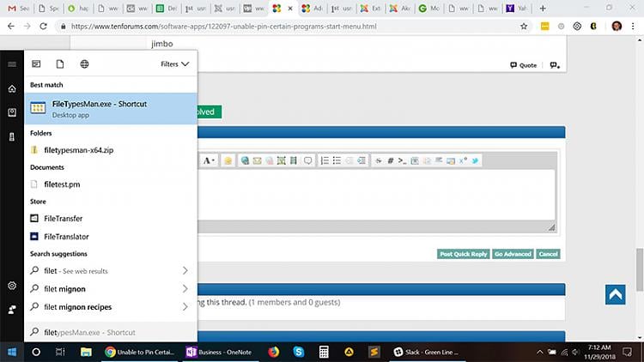Viewport: 644px width, 362px height.
Task: Open a new Chrome tab
Action: point(543,9)
